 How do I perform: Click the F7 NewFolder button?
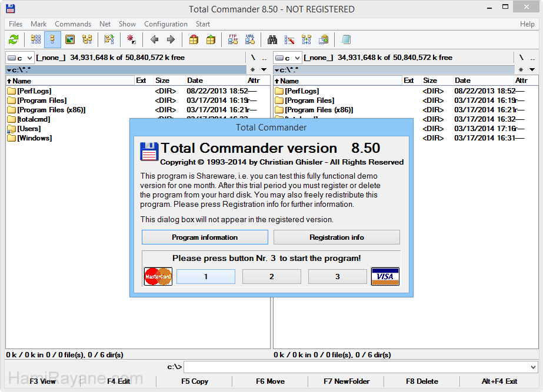pyautogui.click(x=347, y=381)
